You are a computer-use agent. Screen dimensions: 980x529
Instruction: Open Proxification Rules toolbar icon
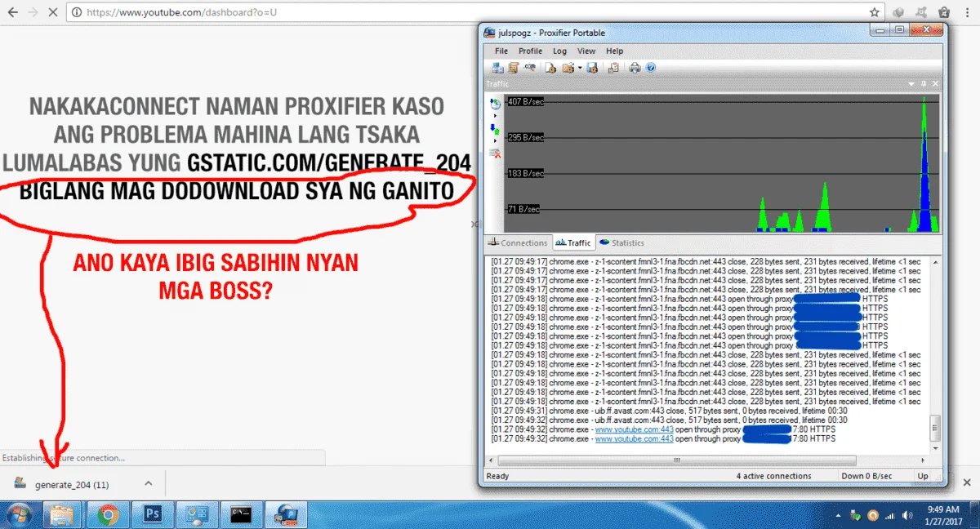point(514,68)
